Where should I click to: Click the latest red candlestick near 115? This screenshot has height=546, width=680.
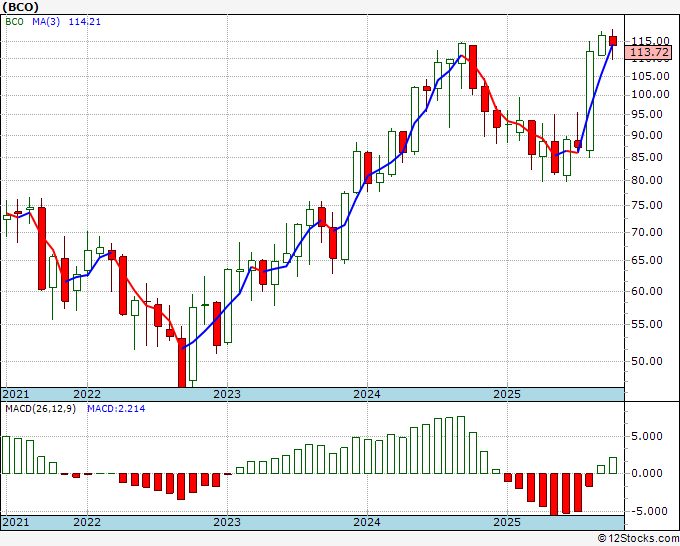click(x=613, y=41)
